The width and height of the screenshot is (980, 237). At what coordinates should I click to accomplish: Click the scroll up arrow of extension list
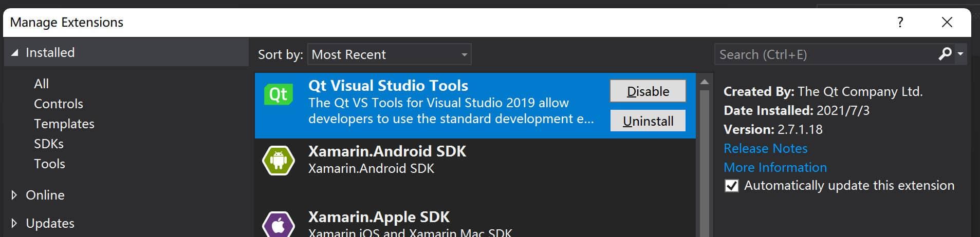(x=704, y=82)
